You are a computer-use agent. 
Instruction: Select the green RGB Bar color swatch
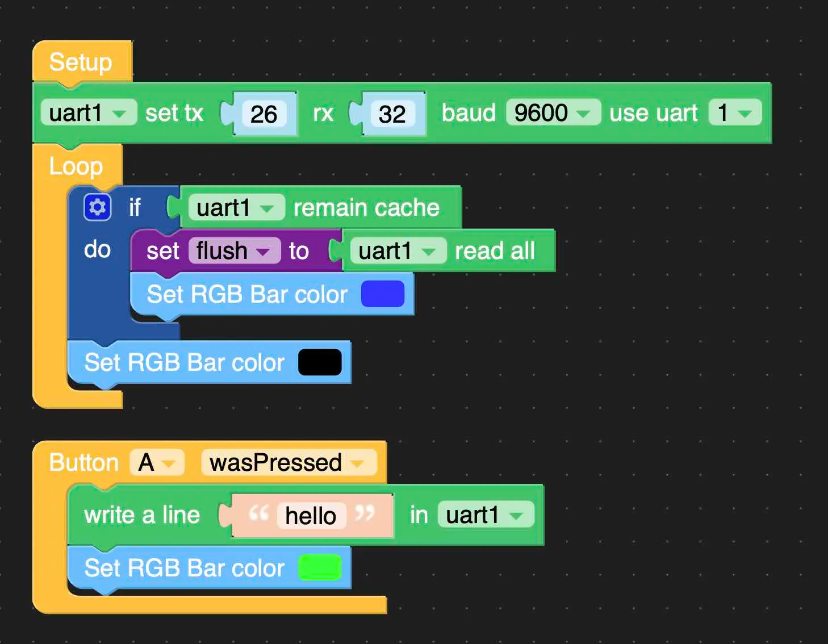click(320, 568)
